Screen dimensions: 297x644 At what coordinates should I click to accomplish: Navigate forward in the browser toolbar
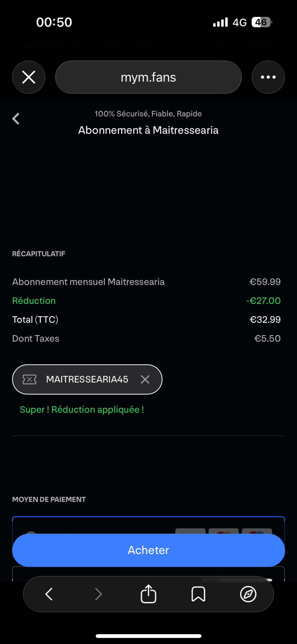point(98,594)
